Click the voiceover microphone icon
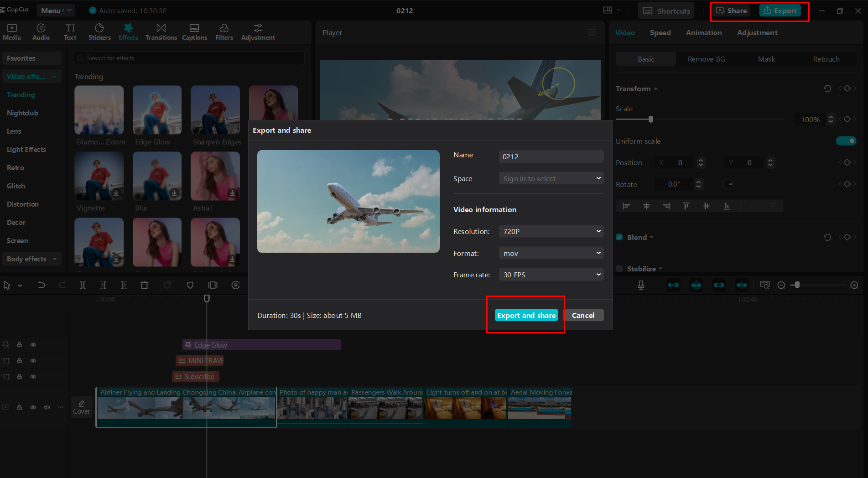Viewport: 868px width, 478px height. point(641,285)
